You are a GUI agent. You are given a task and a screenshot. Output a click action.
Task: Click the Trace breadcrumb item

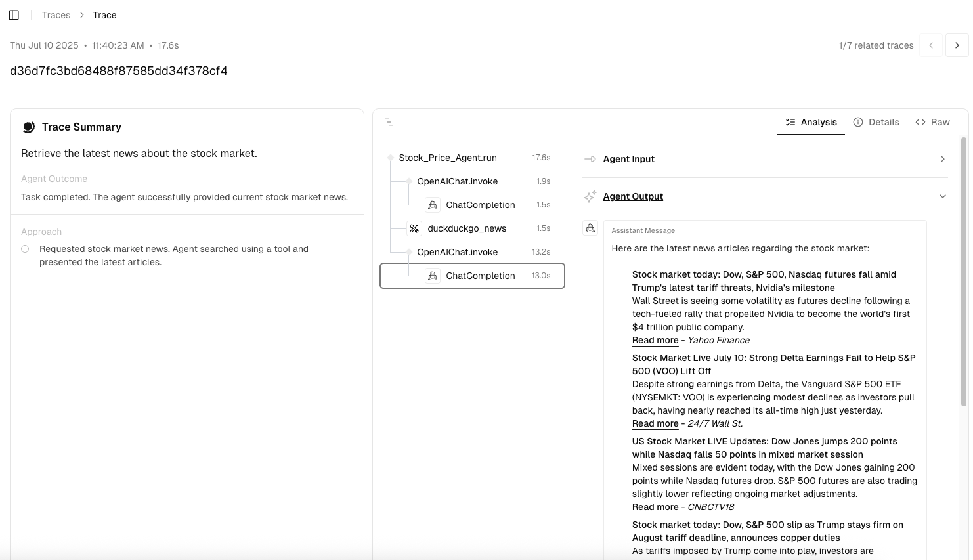[104, 15]
